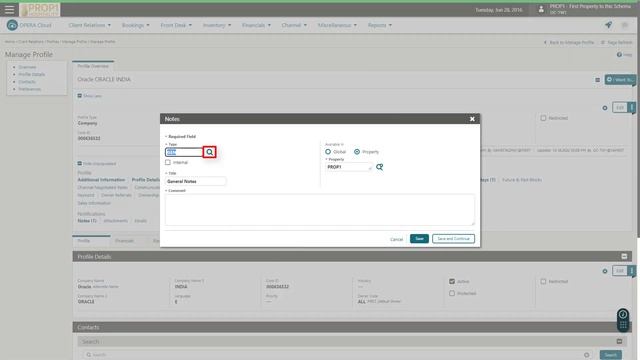Image resolution: width=640 pixels, height=360 pixels.
Task: Click the Hide Unpopulated icon
Action: pyautogui.click(x=80, y=164)
